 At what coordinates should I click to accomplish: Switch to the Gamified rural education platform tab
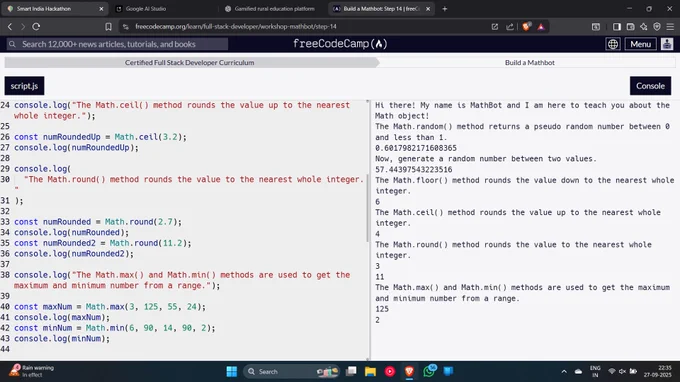tap(274, 9)
